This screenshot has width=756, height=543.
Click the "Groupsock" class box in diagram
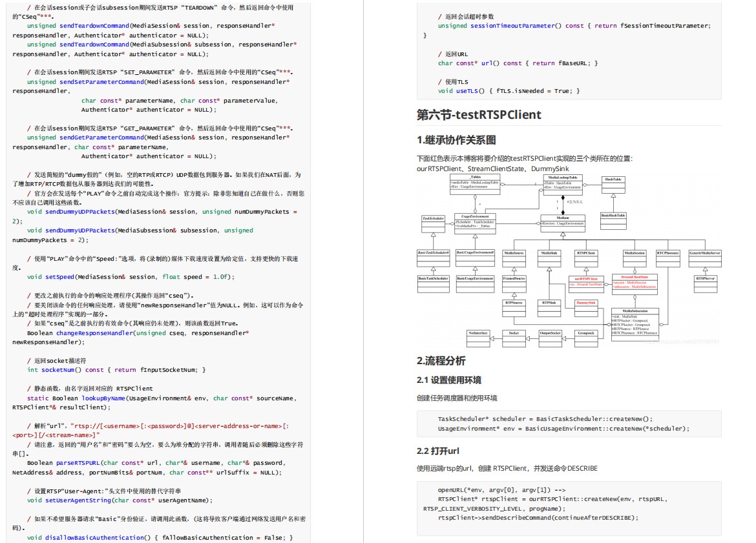point(586,339)
